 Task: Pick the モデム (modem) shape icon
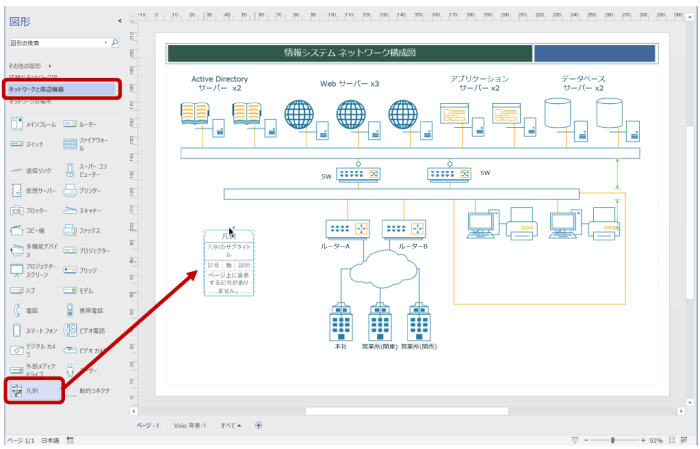[x=70, y=290]
